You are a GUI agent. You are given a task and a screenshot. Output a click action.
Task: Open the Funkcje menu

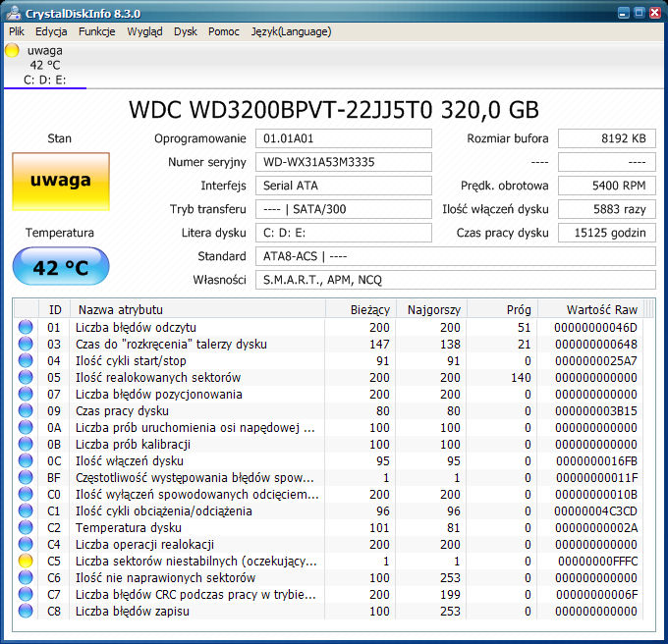click(x=96, y=32)
